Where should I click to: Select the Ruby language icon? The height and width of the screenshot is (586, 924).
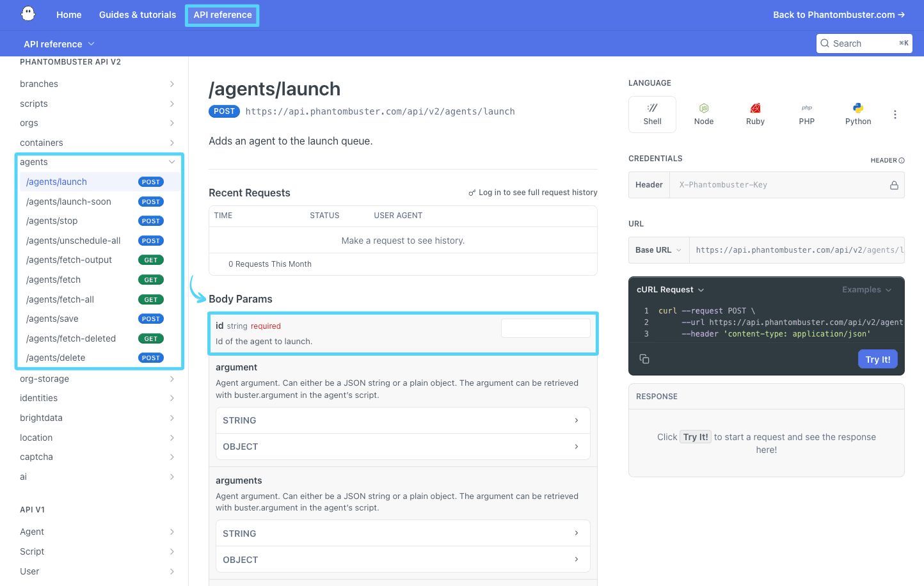(755, 108)
